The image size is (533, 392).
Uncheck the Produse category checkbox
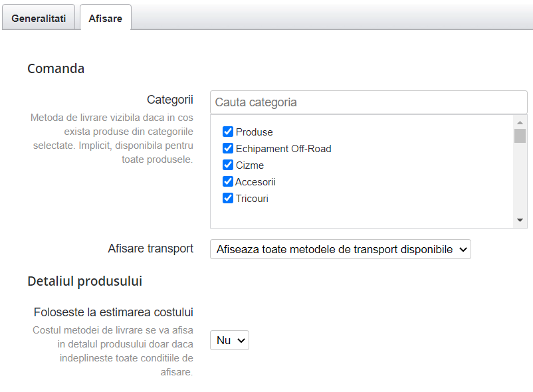point(228,132)
